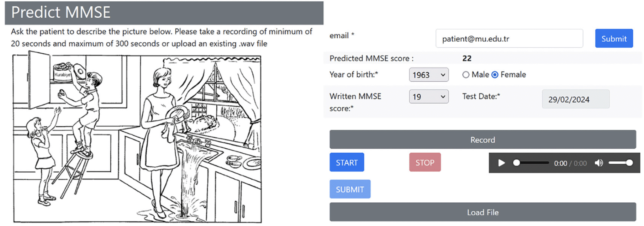
Task: Click the START recording button
Action: click(x=347, y=162)
